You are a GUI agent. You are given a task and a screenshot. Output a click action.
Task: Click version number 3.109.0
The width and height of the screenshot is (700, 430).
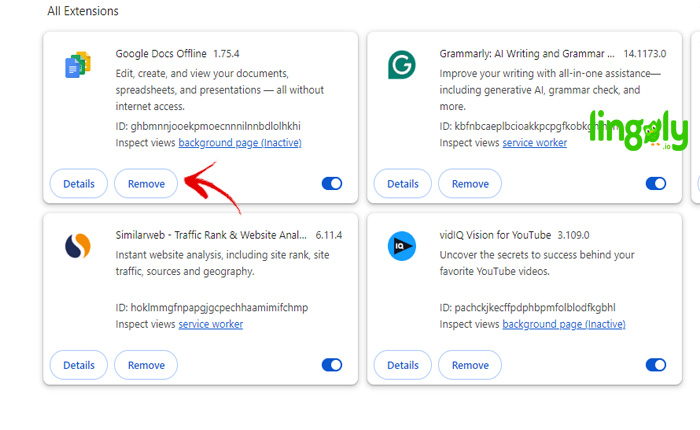574,235
